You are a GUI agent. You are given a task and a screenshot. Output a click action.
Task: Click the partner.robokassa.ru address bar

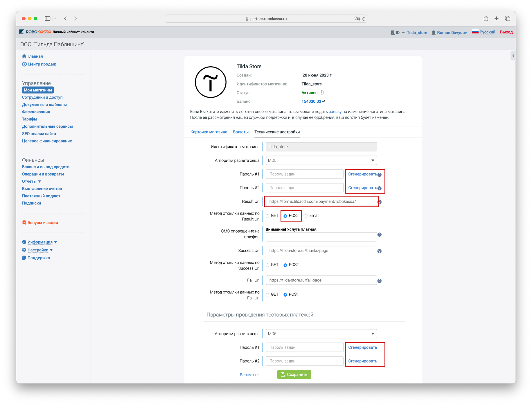point(266,19)
